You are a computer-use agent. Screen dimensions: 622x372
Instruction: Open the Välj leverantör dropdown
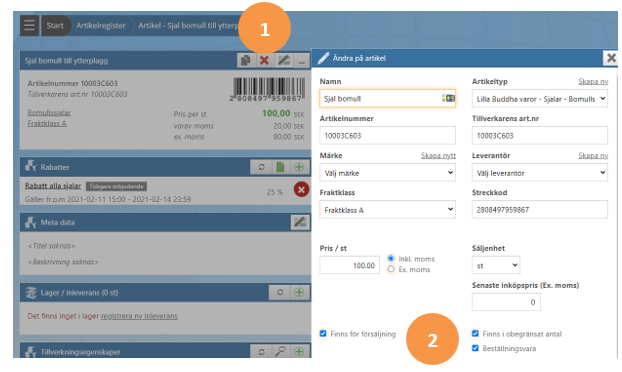click(x=539, y=173)
